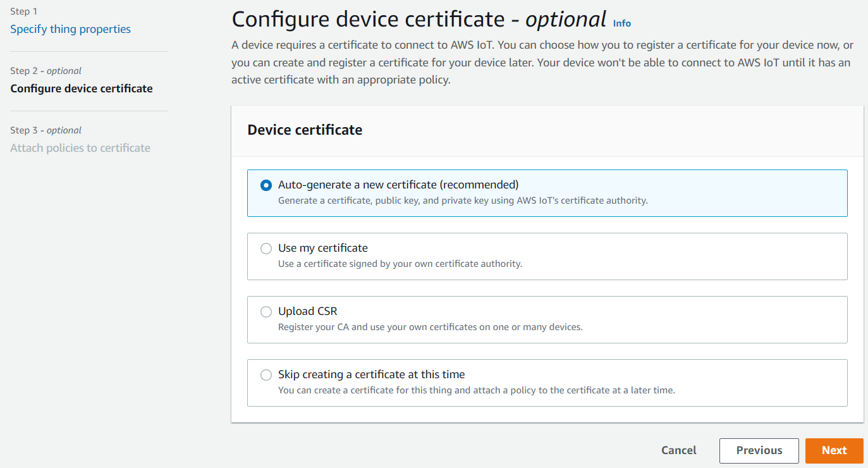Click 'Skip creating a certificate at this time' label
Screen dimensions: 868x468
pos(372,374)
